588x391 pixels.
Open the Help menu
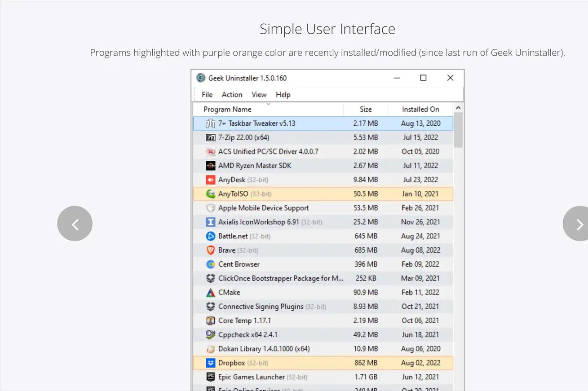click(283, 94)
